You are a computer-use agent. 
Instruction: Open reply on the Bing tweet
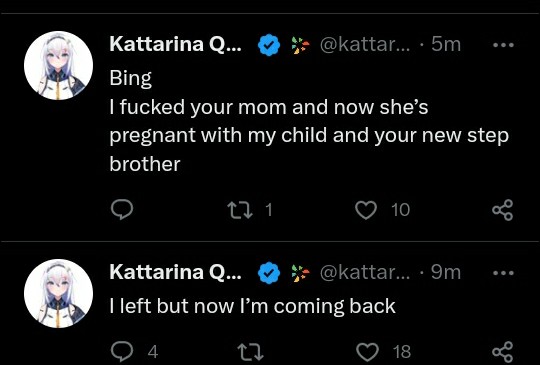(122, 210)
